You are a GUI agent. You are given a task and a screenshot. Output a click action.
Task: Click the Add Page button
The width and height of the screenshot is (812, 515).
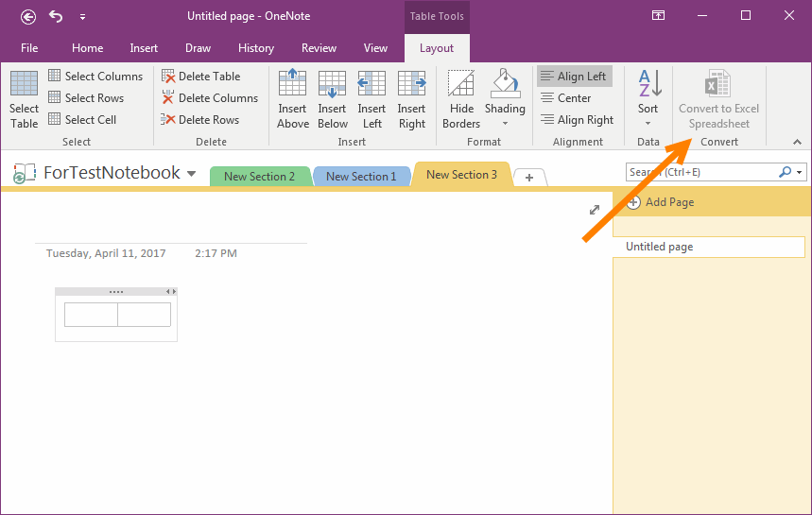pyautogui.click(x=661, y=202)
